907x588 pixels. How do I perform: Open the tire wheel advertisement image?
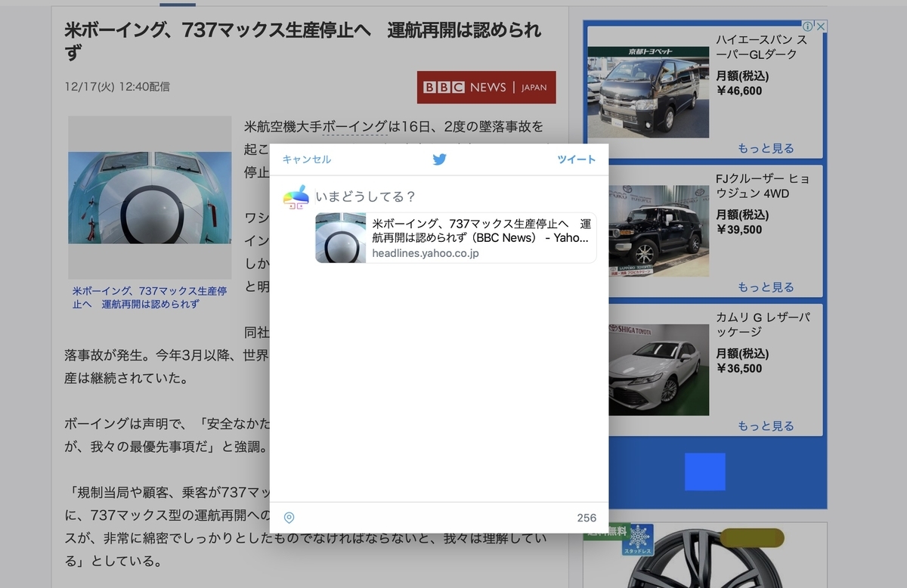[x=705, y=556]
